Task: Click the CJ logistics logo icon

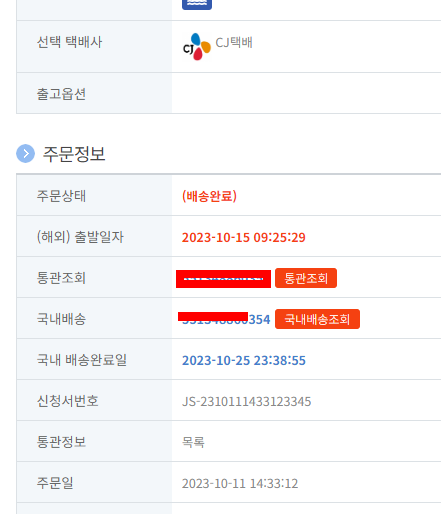Action: (197, 47)
